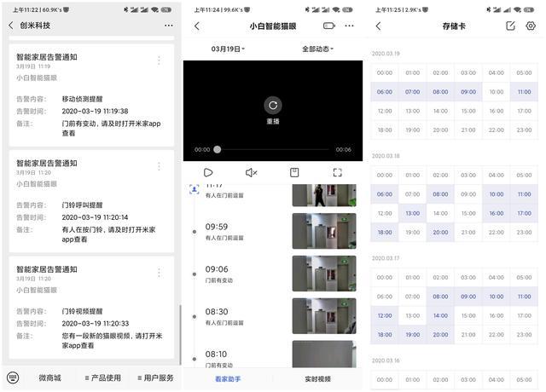The width and height of the screenshot is (546, 392).
Task: Click the chat scrollbar in 创米科技 screen
Action: [x=180, y=335]
